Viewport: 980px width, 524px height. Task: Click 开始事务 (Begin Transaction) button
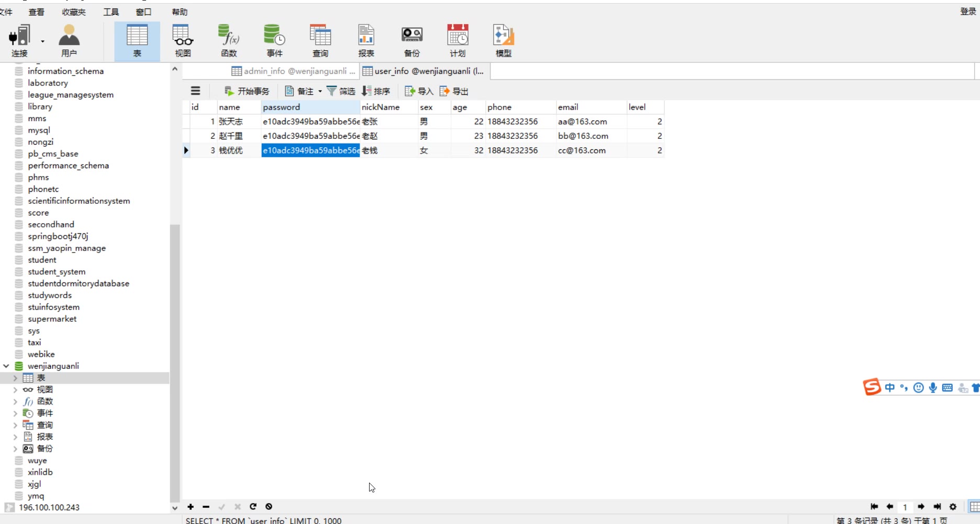click(x=247, y=91)
